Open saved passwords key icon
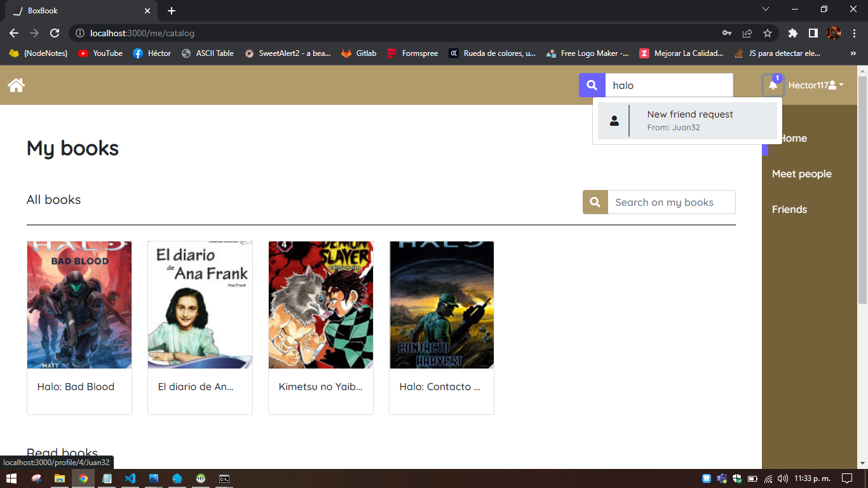The height and width of the screenshot is (488, 868). (x=727, y=33)
